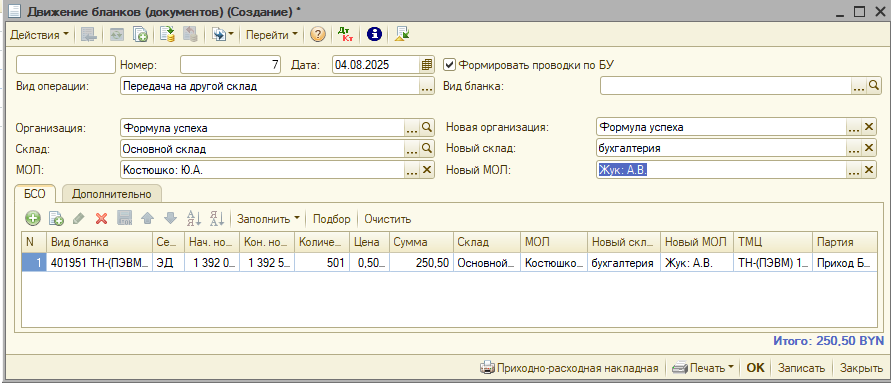
Task: Open selection for Новая организация
Action: point(853,127)
